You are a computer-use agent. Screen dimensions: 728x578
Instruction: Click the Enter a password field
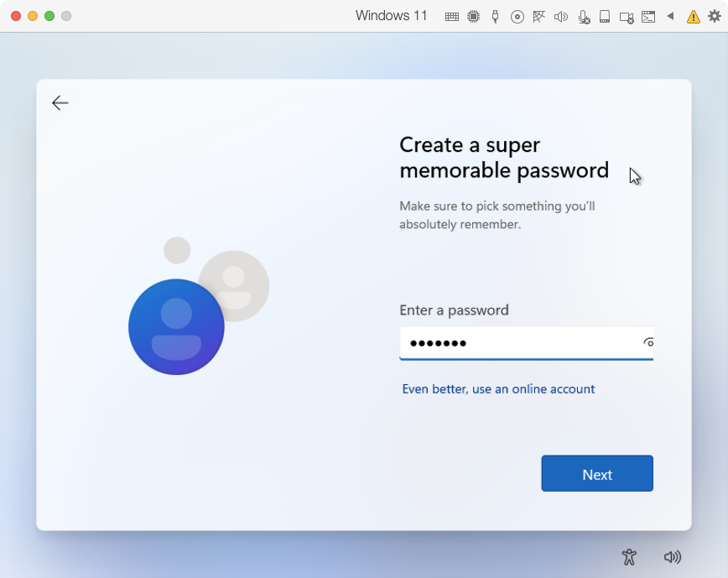[x=526, y=343]
